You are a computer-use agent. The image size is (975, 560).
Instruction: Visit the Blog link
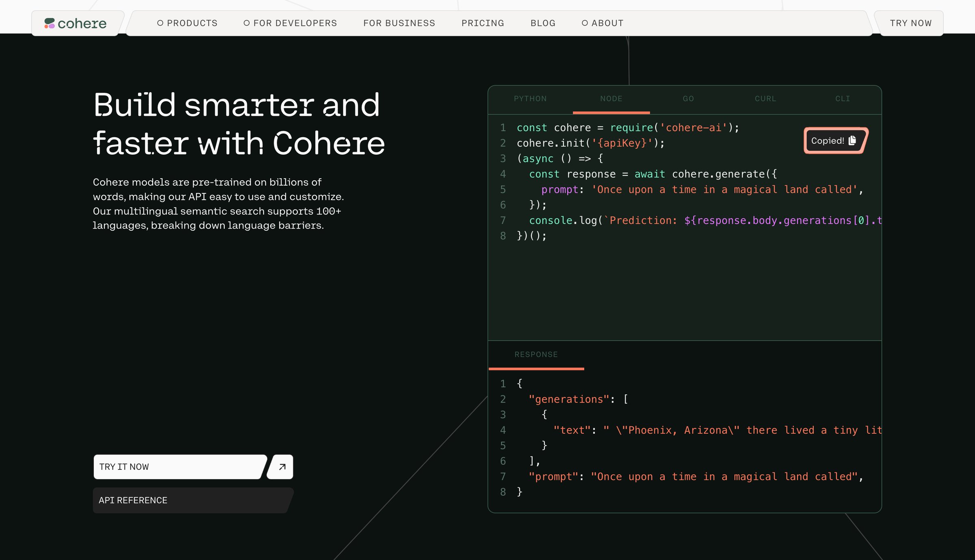tap(543, 23)
